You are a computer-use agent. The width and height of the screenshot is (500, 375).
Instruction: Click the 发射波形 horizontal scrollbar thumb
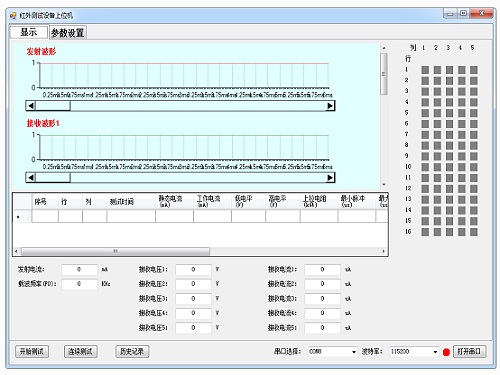(x=53, y=106)
